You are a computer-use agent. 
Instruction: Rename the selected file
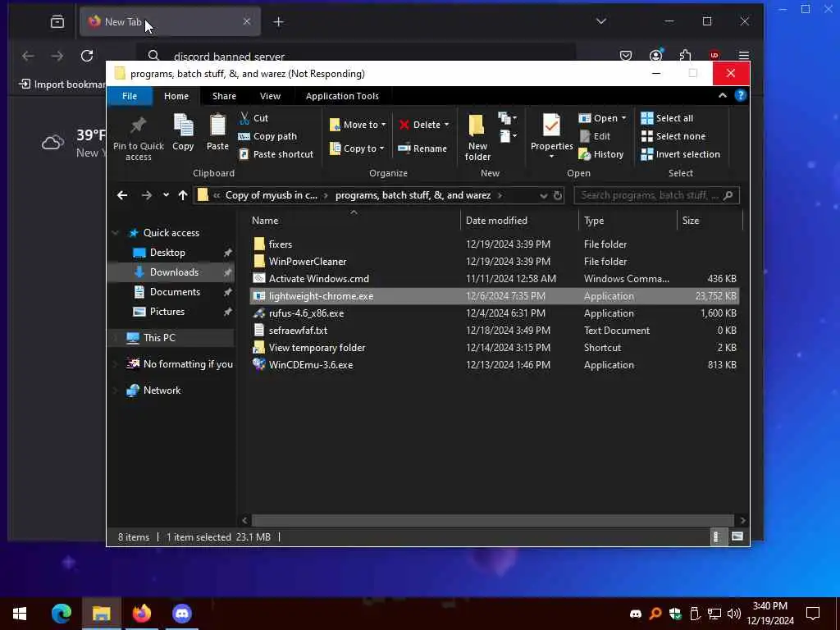(x=422, y=148)
